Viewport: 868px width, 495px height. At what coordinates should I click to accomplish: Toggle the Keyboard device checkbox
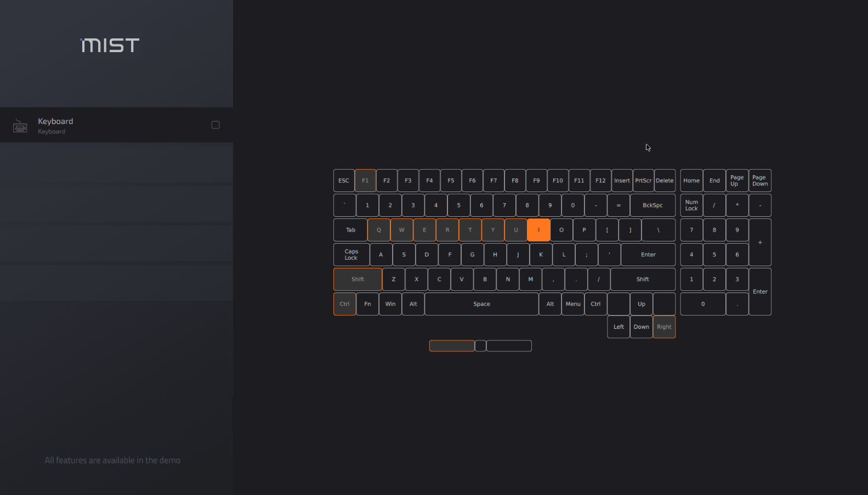pyautogui.click(x=215, y=125)
